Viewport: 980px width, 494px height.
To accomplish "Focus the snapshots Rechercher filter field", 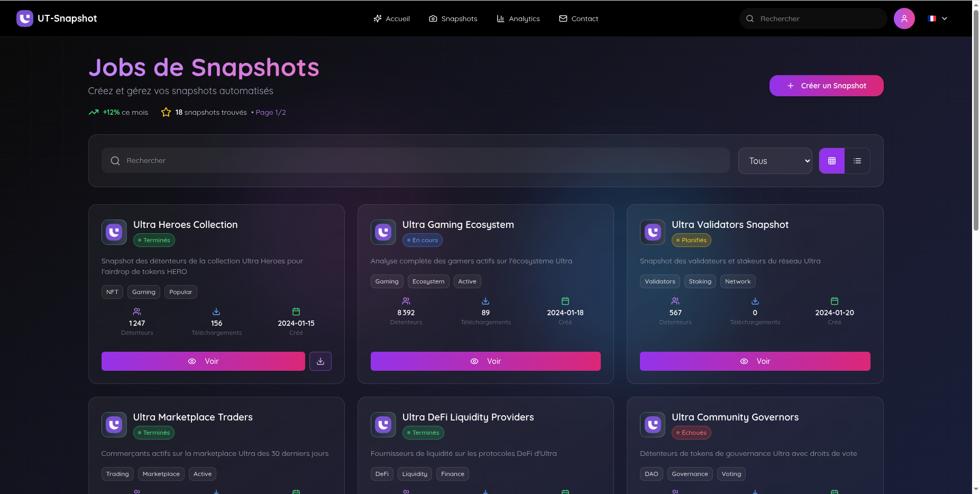I will [415, 160].
